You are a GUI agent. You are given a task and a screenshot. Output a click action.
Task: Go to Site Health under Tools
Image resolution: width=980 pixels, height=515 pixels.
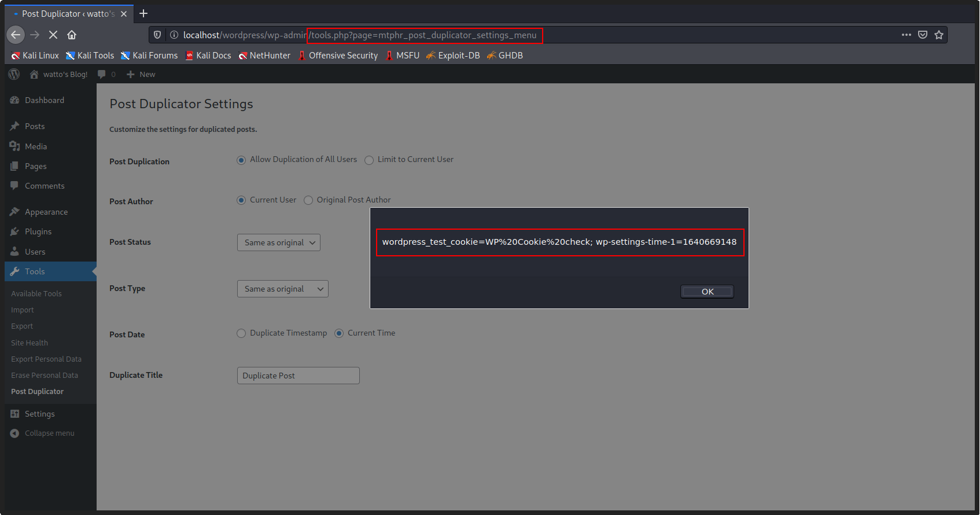point(30,343)
